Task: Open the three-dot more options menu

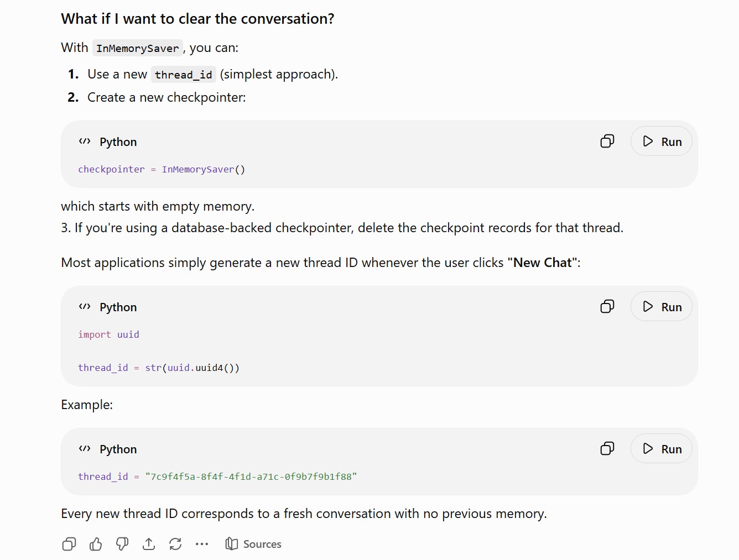Action: (202, 545)
